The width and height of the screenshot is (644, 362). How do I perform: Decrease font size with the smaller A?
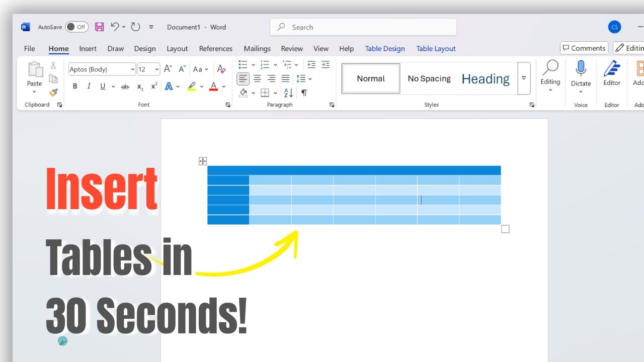pyautogui.click(x=182, y=69)
